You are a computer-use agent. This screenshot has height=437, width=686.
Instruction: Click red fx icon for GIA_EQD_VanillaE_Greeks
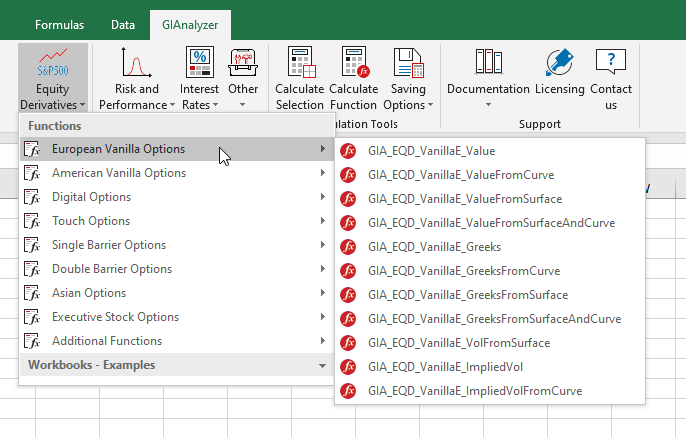point(348,247)
